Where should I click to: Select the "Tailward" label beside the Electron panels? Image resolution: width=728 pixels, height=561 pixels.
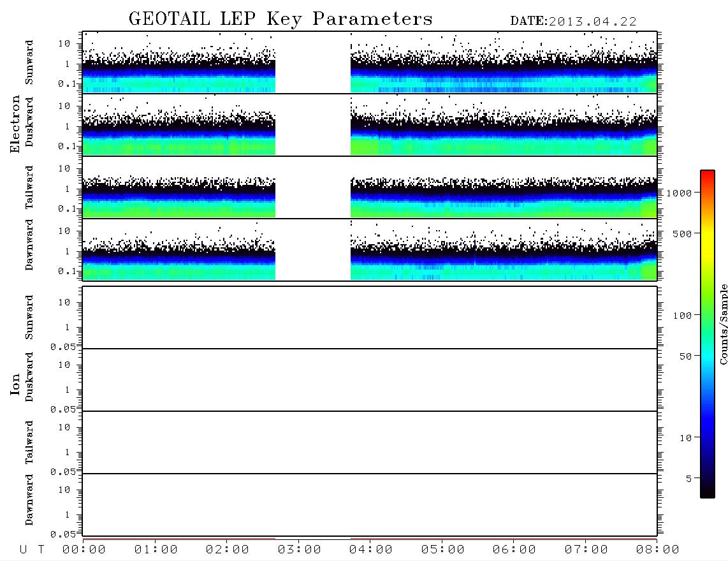[29, 187]
